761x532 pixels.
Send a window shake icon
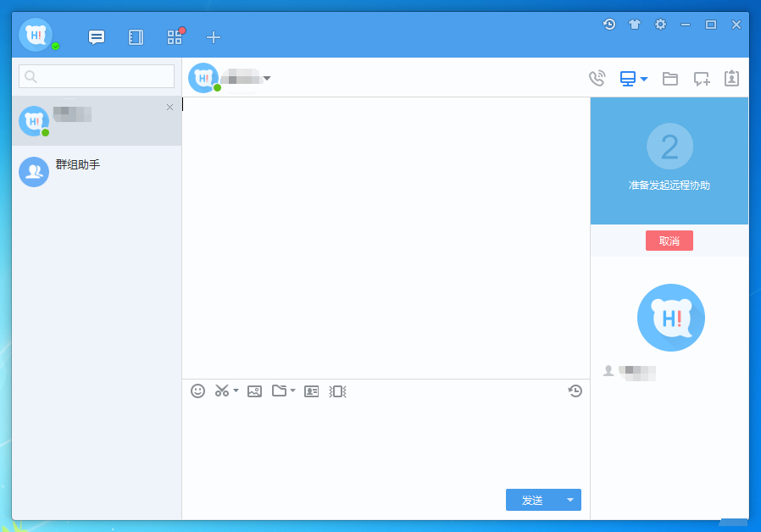tap(338, 391)
